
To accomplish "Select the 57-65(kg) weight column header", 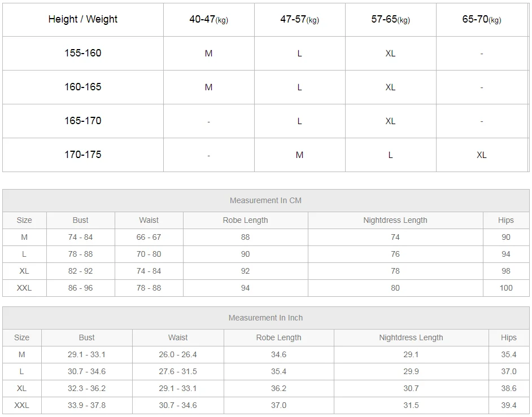I will (390, 19).
